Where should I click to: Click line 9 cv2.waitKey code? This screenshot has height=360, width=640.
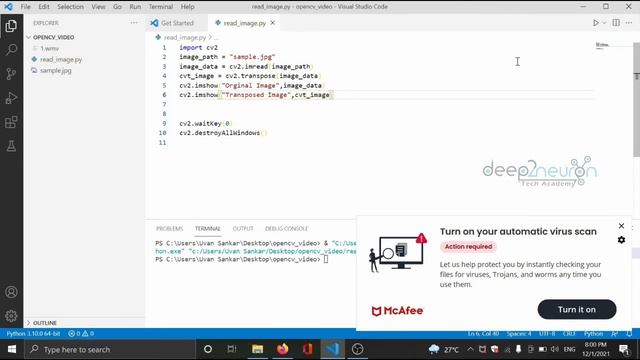[x=205, y=123]
